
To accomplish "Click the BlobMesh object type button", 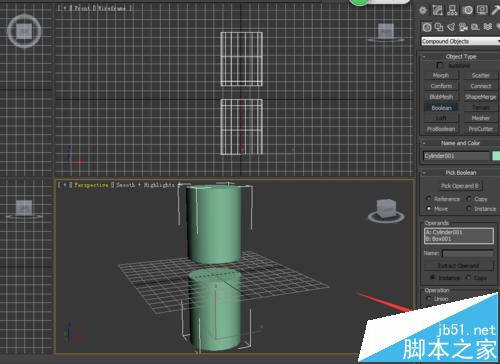I will coord(441,97).
